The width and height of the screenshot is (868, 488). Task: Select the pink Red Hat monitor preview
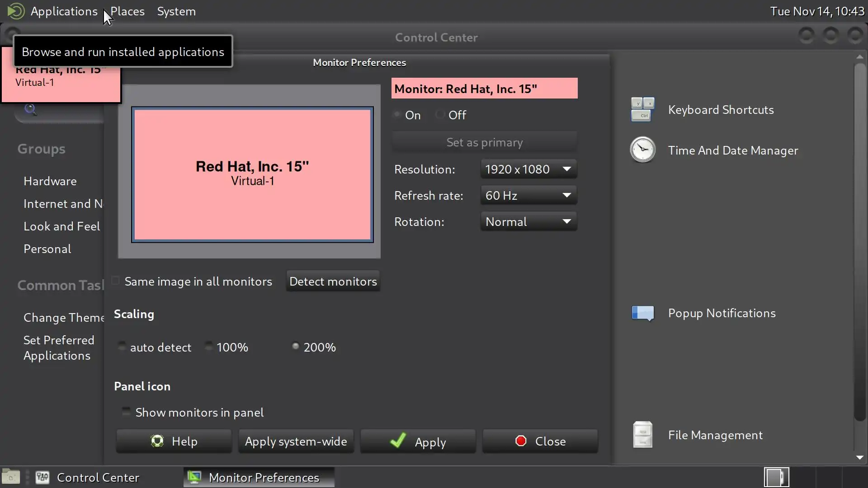[252, 174]
